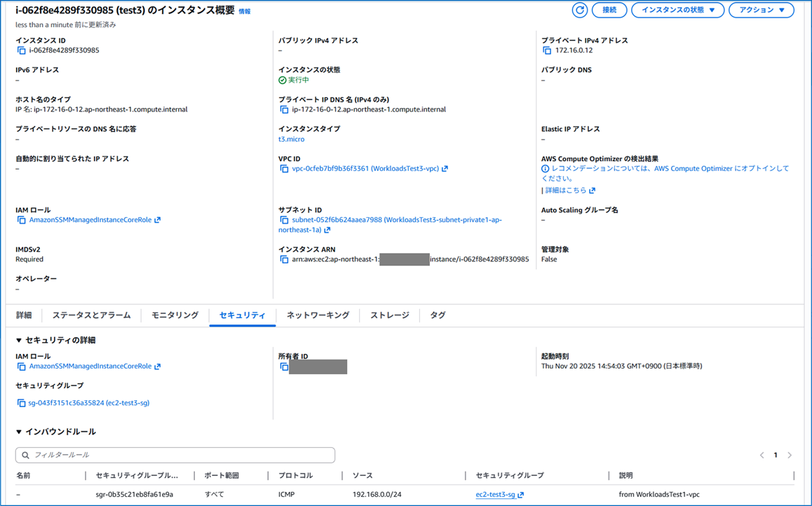Copy the 所有者 ID value

click(285, 367)
